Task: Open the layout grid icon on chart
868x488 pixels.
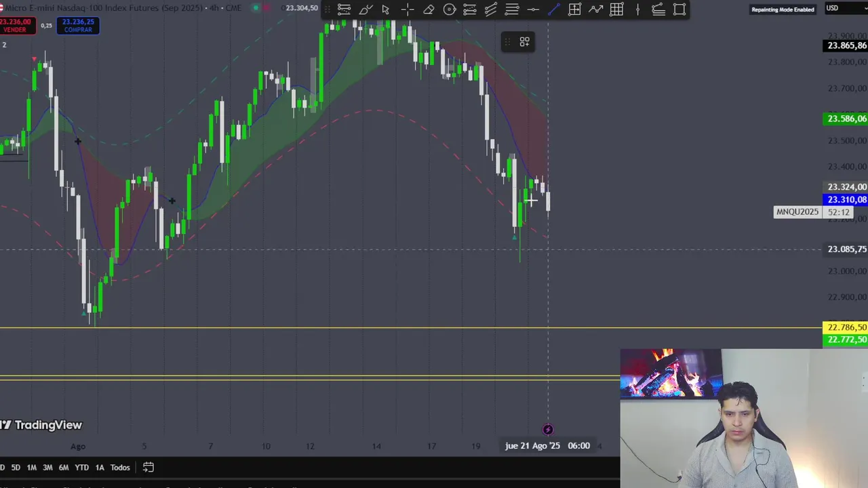Action: pos(524,42)
